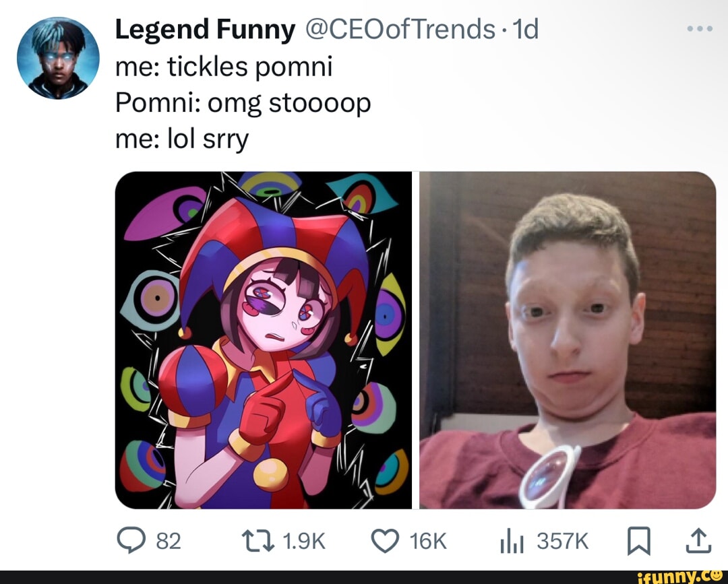Viewport: 728px width, 584px height.
Task: Open the selfie photo attachment
Action: click(x=568, y=340)
